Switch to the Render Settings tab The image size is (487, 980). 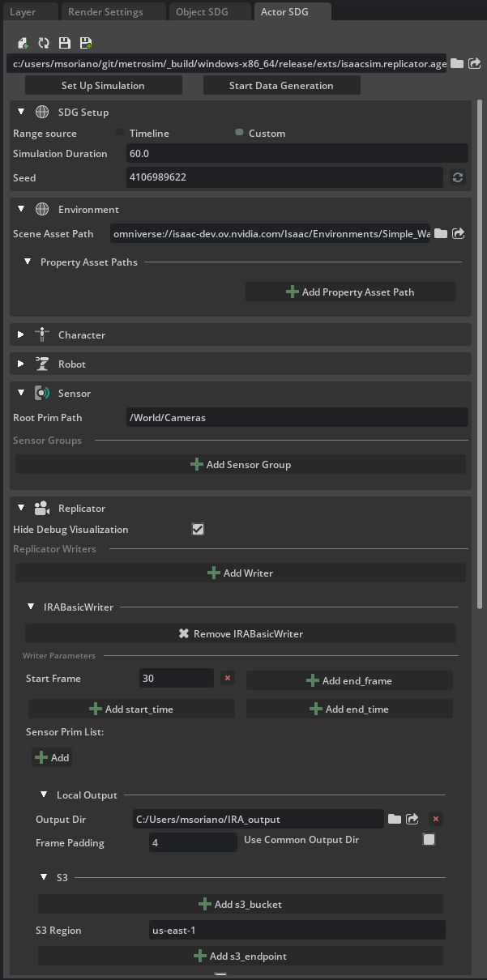105,12
